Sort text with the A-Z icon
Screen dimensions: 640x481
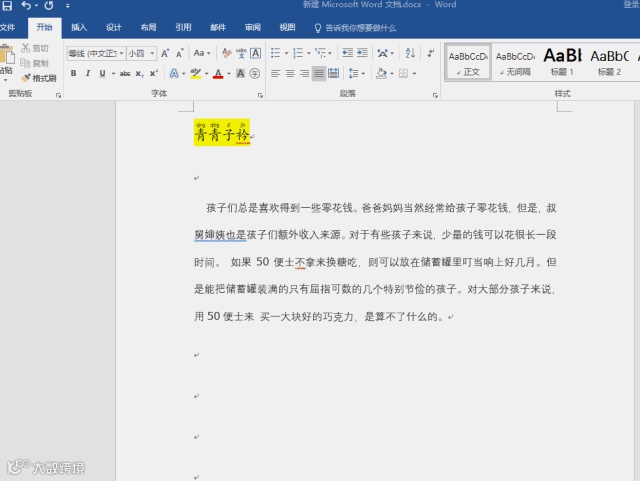[410, 53]
